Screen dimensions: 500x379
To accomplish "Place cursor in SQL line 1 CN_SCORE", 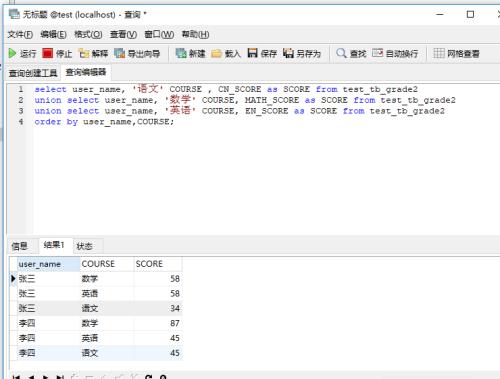I will pyautogui.click(x=239, y=89).
